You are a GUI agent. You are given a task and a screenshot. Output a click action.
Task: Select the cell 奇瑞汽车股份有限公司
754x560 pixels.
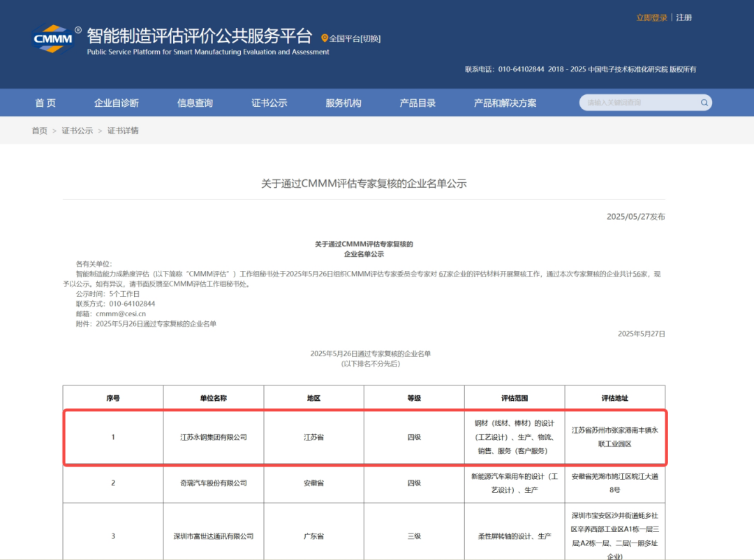[x=214, y=483]
